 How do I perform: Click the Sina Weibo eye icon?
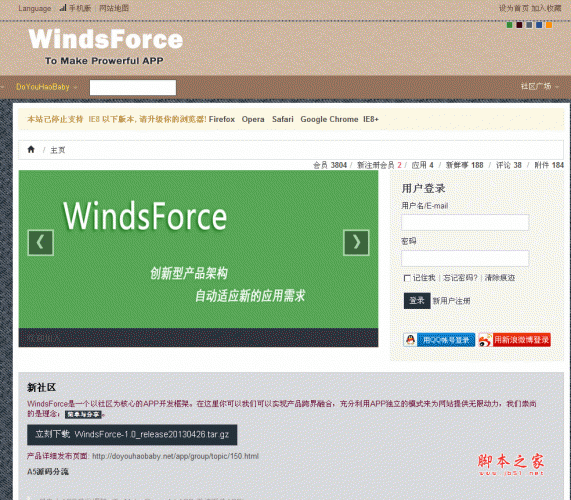click(x=485, y=340)
